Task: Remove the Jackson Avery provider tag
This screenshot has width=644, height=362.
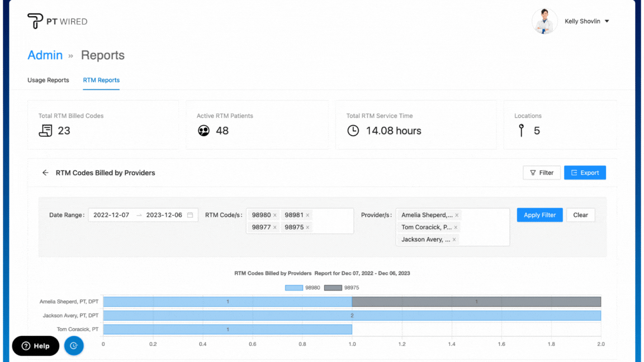Action: coord(454,240)
